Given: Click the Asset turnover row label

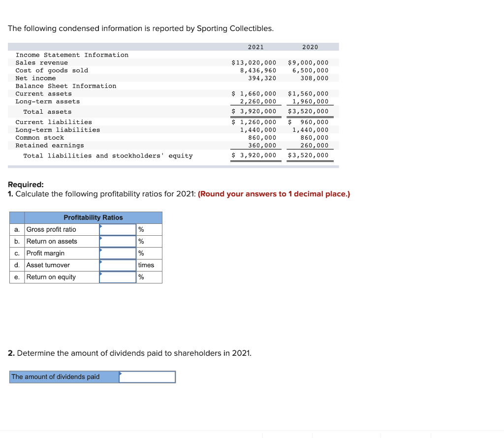Looking at the screenshot, I should click(48, 265).
